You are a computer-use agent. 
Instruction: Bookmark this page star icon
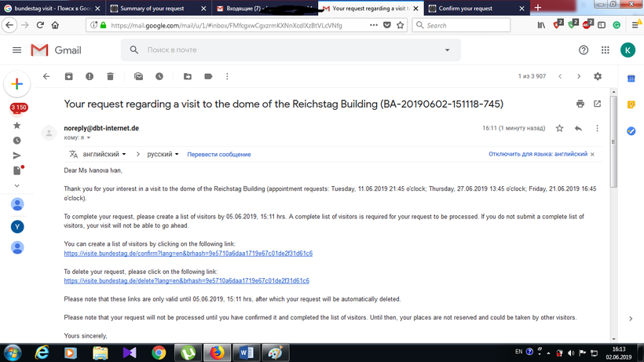(x=401, y=25)
